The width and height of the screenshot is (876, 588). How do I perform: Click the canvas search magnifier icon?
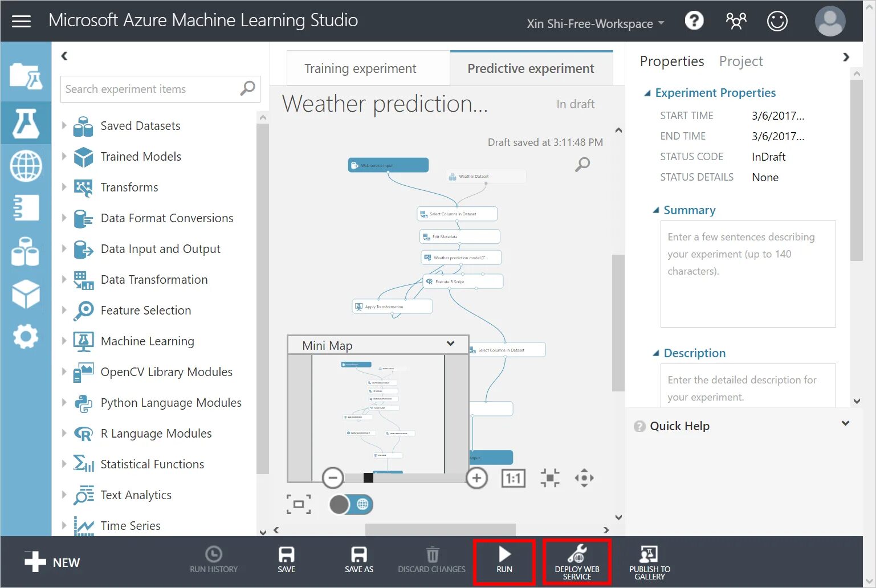tap(582, 164)
